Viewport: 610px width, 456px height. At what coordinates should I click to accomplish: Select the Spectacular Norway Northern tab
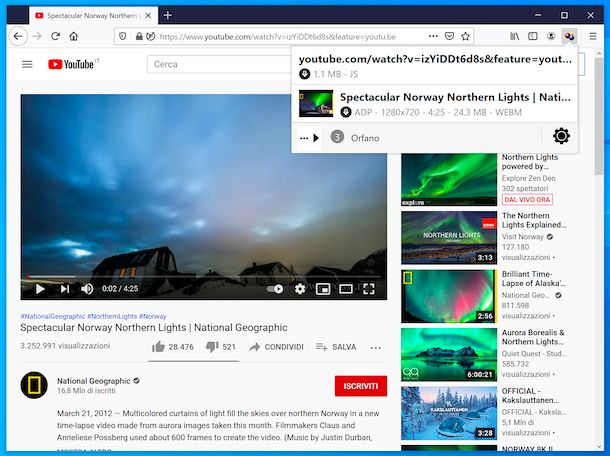pos(93,16)
